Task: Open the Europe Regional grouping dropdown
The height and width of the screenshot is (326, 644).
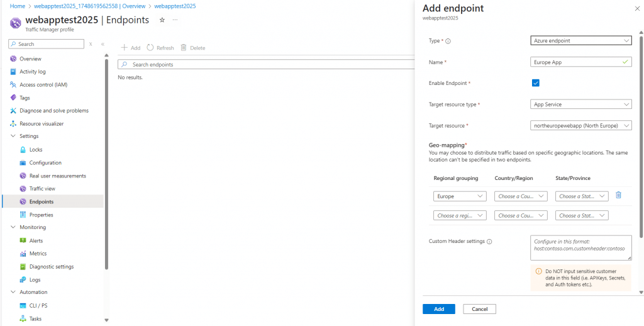Action: pos(460,196)
